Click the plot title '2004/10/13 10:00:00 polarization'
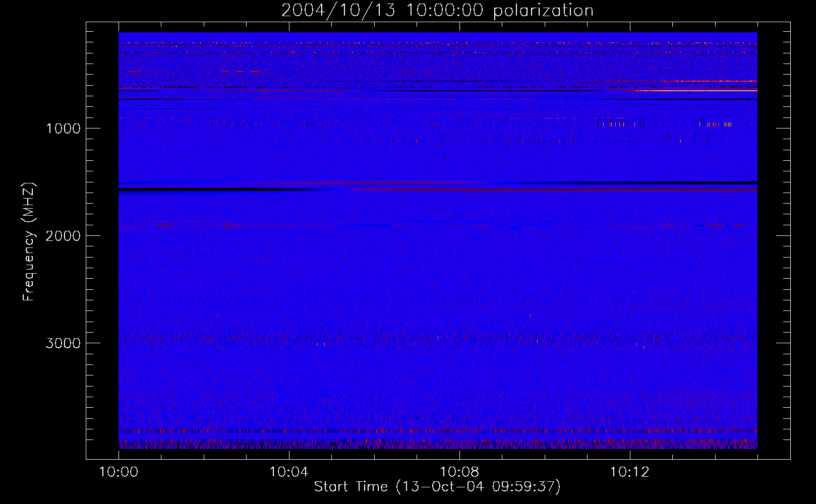Image resolution: width=816 pixels, height=504 pixels. click(x=437, y=10)
